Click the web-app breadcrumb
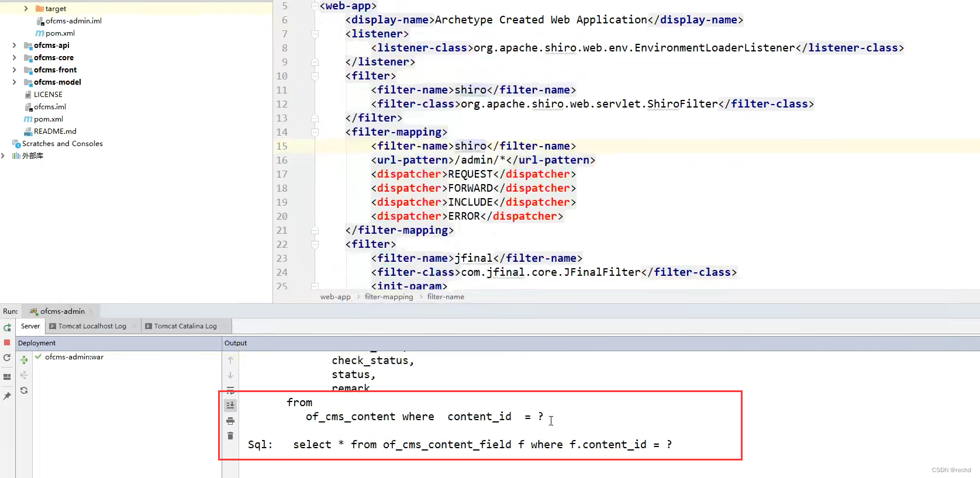Viewport: 980px width, 478px height. (336, 297)
